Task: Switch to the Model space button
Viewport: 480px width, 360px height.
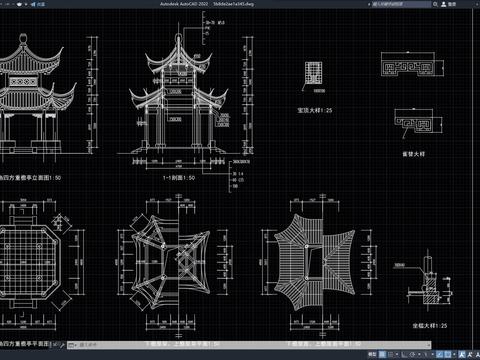Action: 372,354
